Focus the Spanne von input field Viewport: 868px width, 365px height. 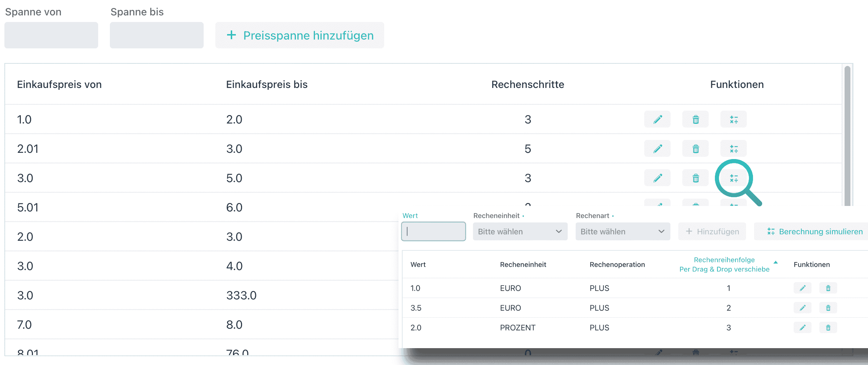coord(51,35)
